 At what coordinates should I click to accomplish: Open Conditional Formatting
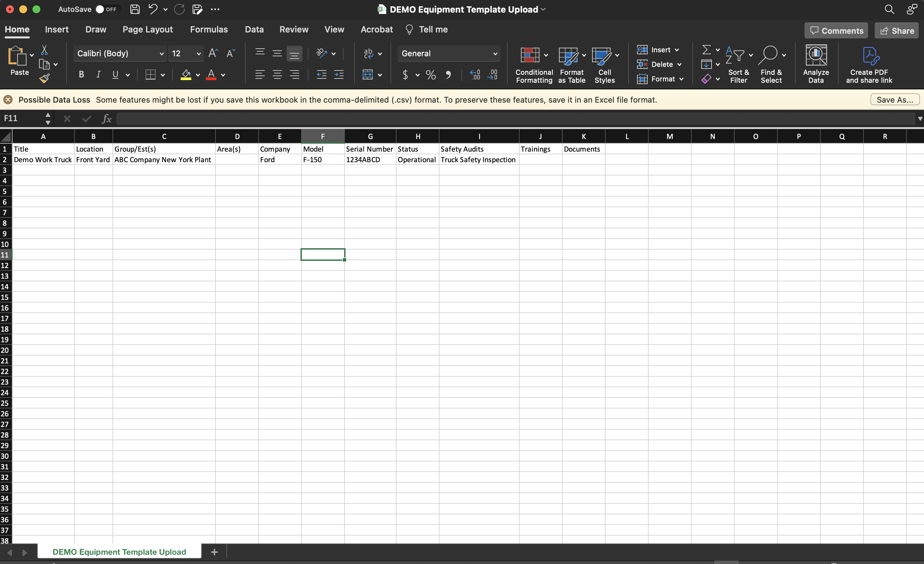pos(534,65)
